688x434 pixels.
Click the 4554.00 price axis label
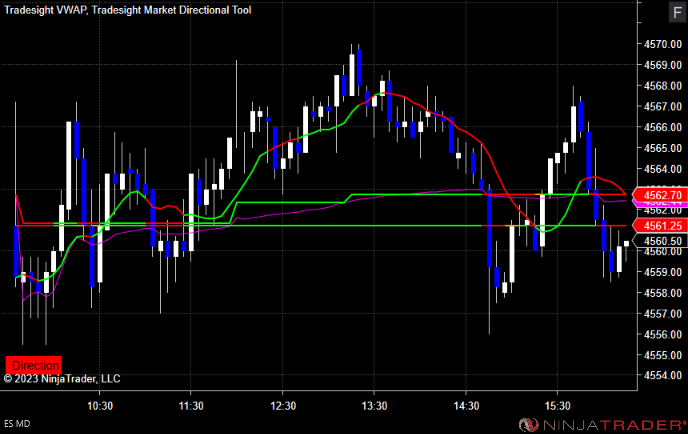pos(663,375)
